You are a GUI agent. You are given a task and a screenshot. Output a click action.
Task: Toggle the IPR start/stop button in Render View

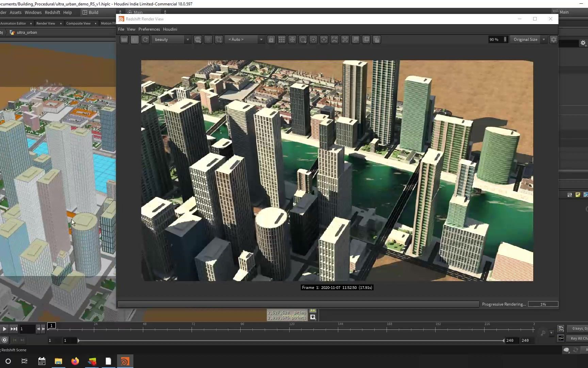(x=135, y=40)
